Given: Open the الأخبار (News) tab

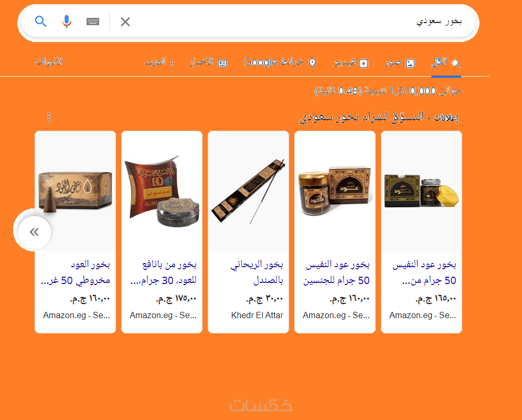Looking at the screenshot, I should click(209, 62).
